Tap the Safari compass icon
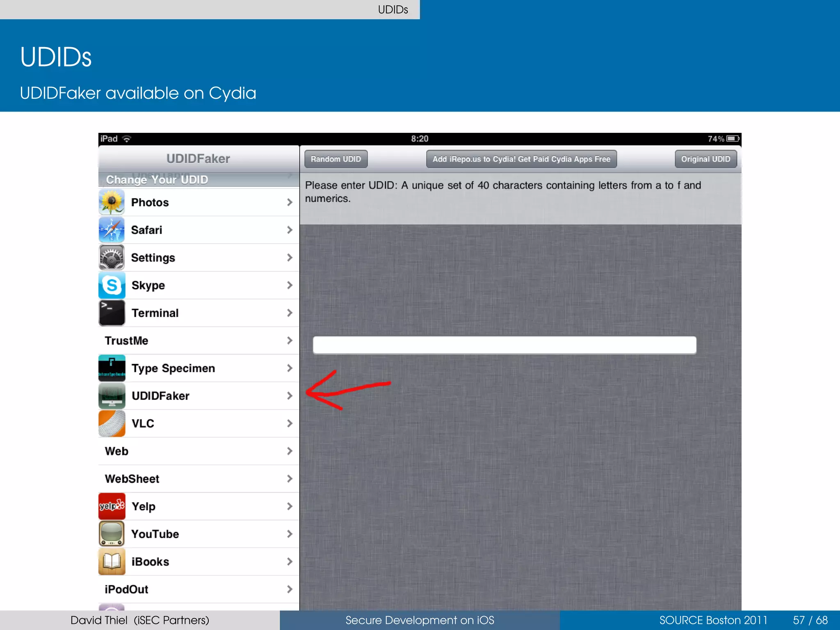The image size is (840, 630). [x=112, y=230]
